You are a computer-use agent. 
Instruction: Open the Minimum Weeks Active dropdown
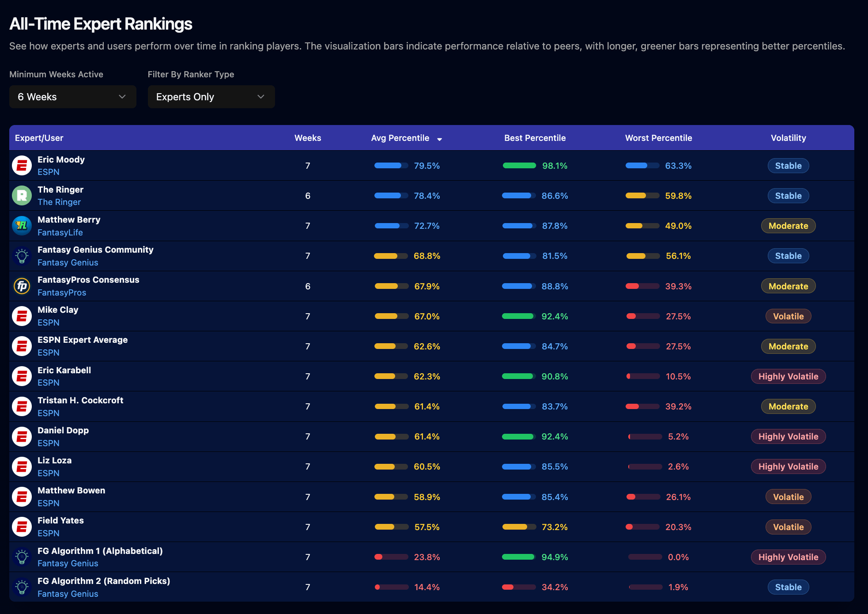point(72,97)
